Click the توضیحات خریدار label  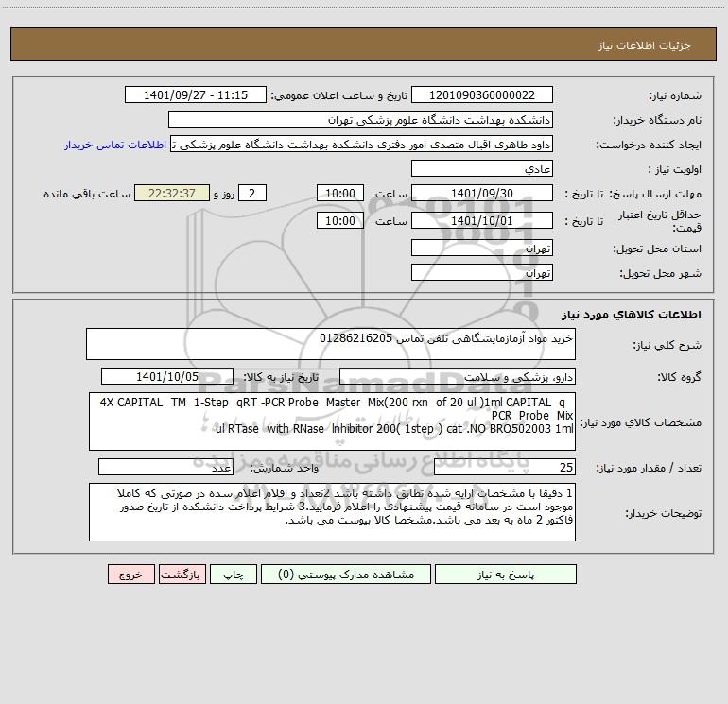(663, 513)
